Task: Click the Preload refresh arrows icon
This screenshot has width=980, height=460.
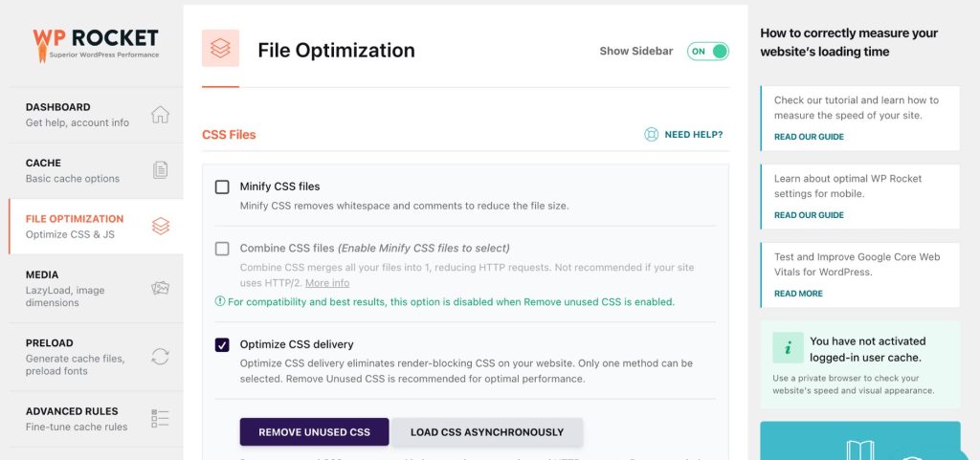Action: 160,357
